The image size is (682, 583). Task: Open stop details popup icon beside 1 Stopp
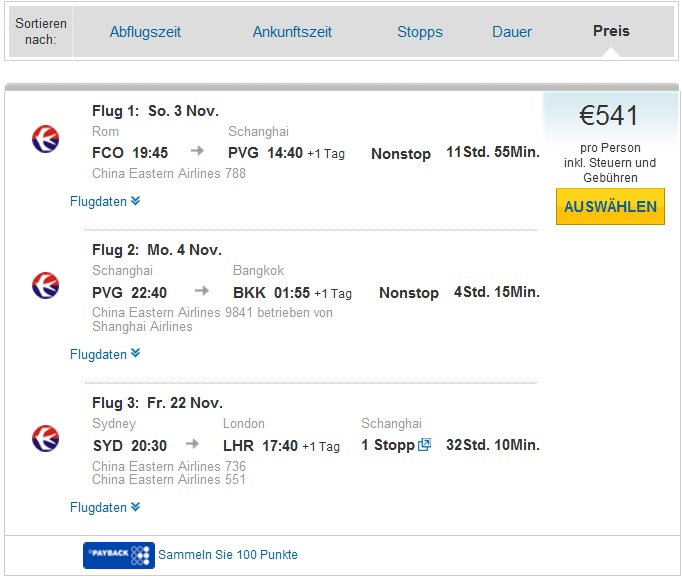pyautogui.click(x=424, y=445)
